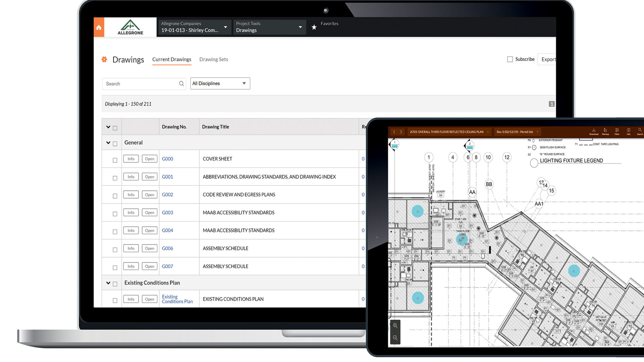Select the G002 row checkbox

click(115, 196)
